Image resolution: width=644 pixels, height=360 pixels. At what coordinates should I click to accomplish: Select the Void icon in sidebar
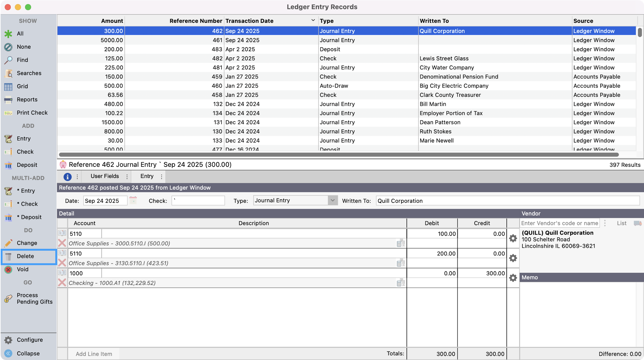[x=8, y=270]
